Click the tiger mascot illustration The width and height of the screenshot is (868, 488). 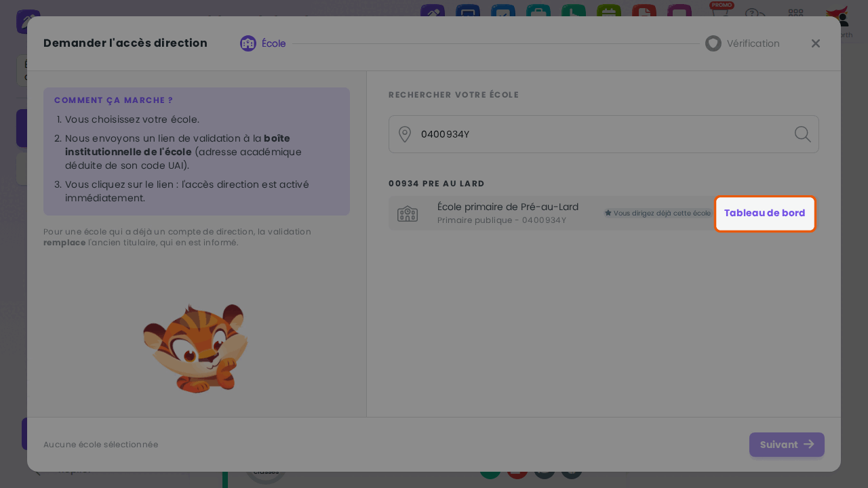click(196, 348)
